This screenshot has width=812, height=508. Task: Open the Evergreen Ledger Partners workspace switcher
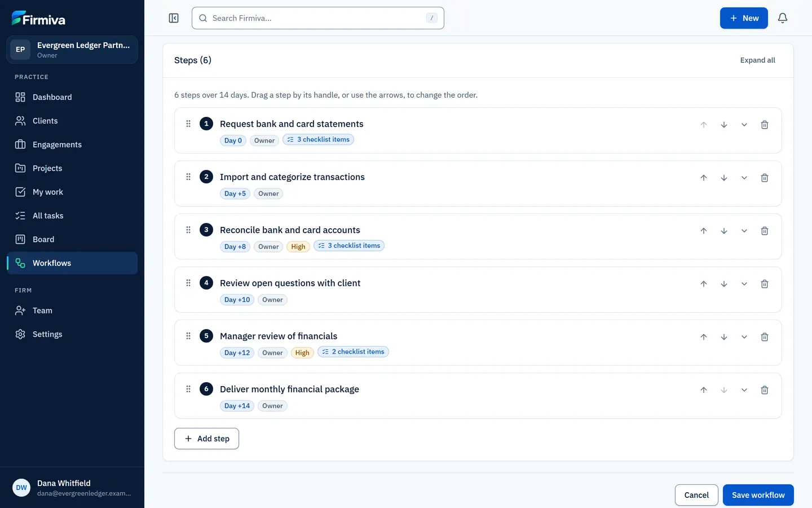(x=72, y=50)
